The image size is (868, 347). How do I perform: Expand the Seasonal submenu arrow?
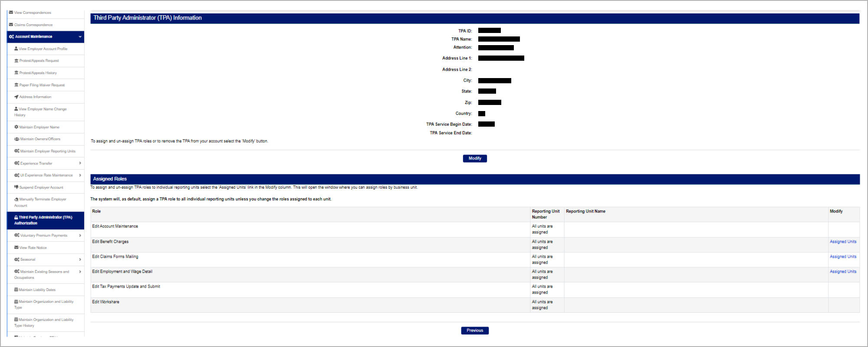(80, 259)
